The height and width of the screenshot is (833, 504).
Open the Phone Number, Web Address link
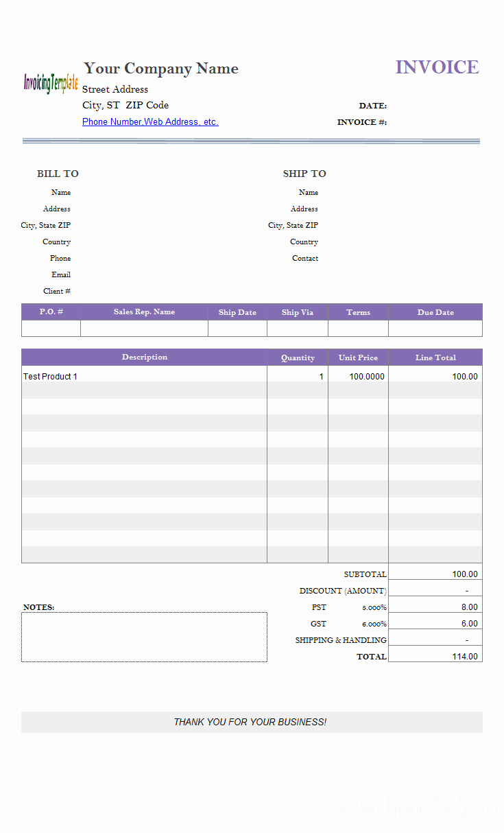click(150, 122)
